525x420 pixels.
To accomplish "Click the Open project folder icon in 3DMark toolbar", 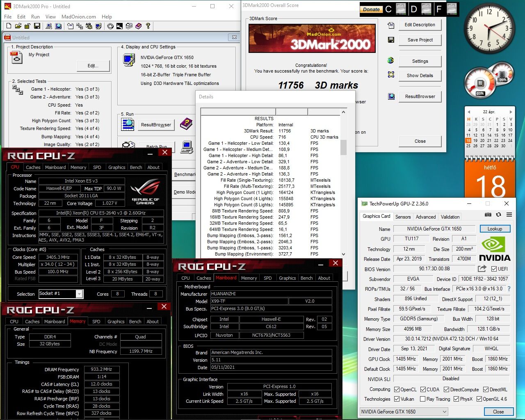I will point(18,26).
